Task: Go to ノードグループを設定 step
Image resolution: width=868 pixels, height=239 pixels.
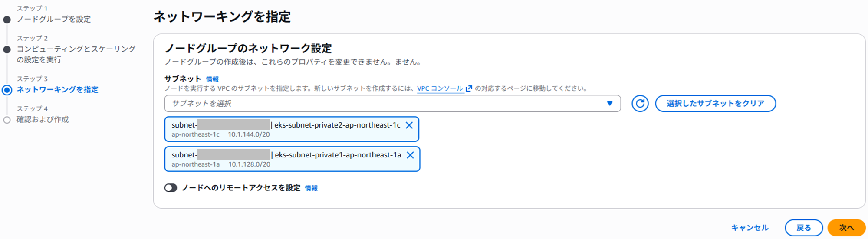Action: pos(54,19)
